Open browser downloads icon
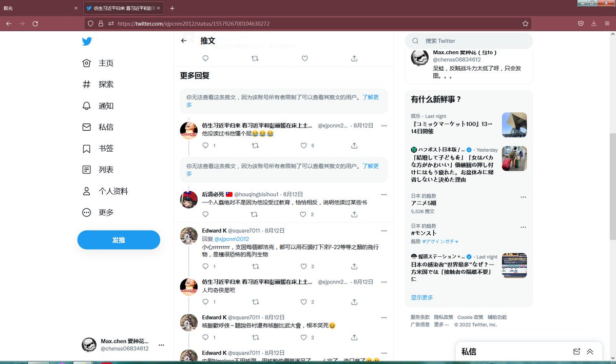Viewport: 616px width, 364px height. tap(594, 24)
